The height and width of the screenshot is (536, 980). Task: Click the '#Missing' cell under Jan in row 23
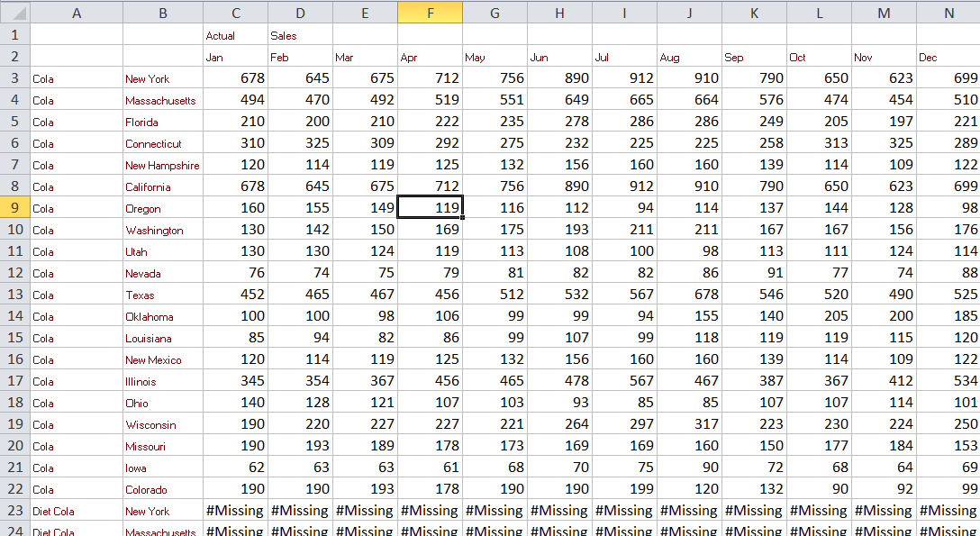236,511
